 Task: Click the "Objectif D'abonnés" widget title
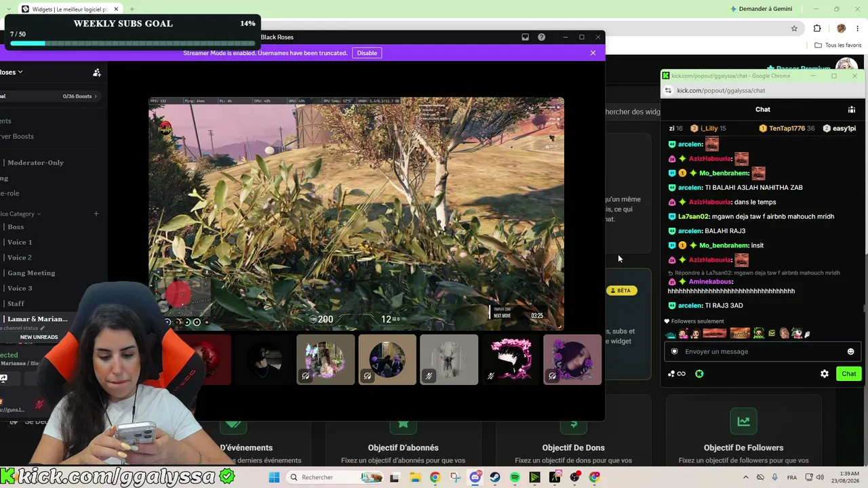(x=403, y=447)
